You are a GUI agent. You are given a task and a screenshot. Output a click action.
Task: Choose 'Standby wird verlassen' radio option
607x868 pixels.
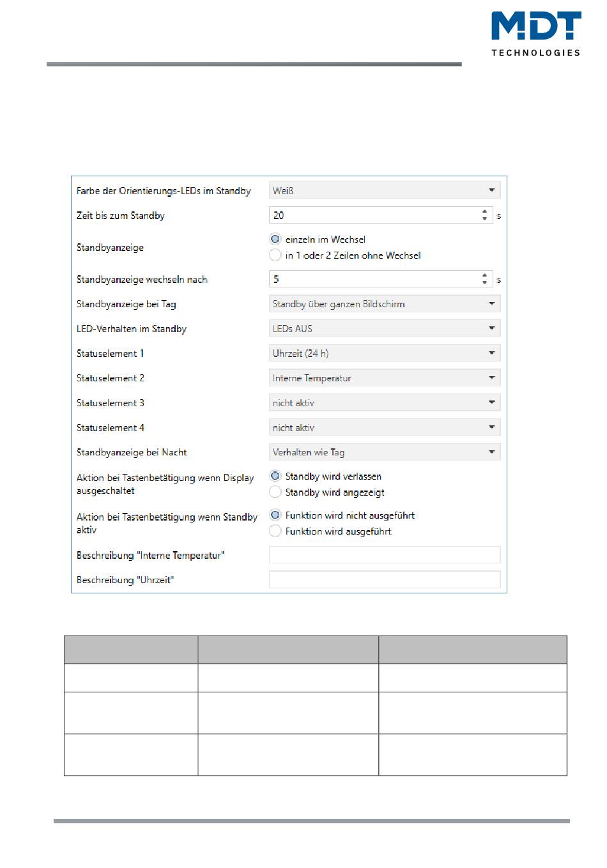[x=275, y=476]
